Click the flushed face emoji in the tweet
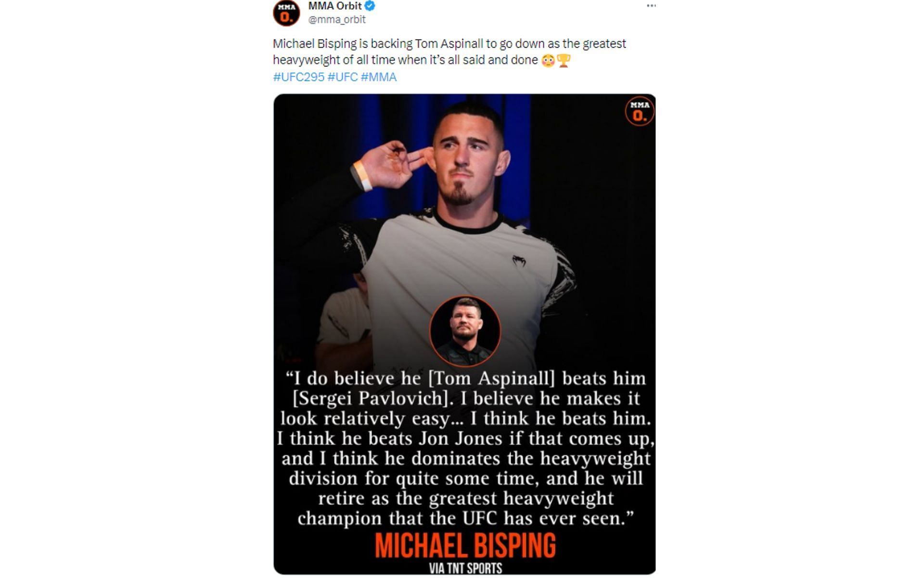The width and height of the screenshot is (924, 578). tap(548, 61)
